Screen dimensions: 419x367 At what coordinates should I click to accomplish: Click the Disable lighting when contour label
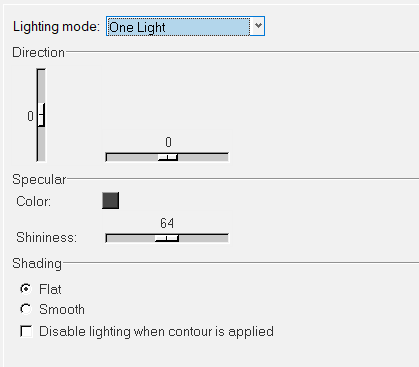[156, 332]
